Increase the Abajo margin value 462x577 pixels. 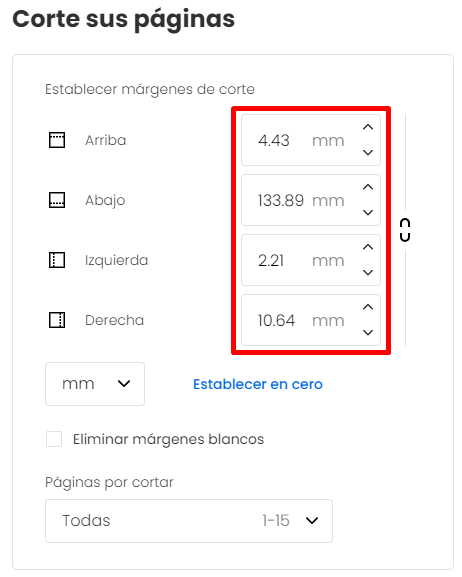coord(368,187)
